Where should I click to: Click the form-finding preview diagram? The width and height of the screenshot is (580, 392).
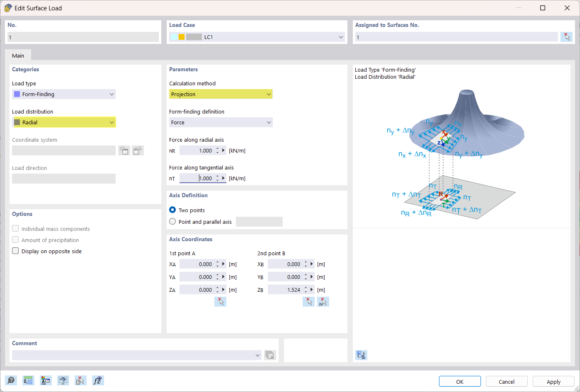coord(455,154)
